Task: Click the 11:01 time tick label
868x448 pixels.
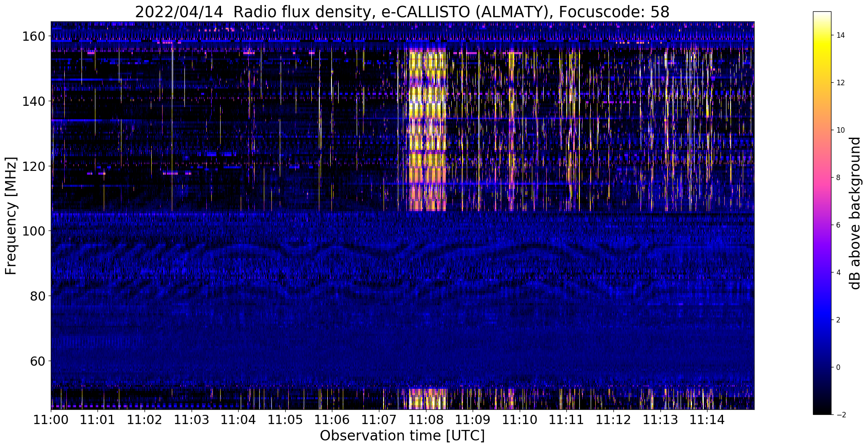Action: point(98,419)
